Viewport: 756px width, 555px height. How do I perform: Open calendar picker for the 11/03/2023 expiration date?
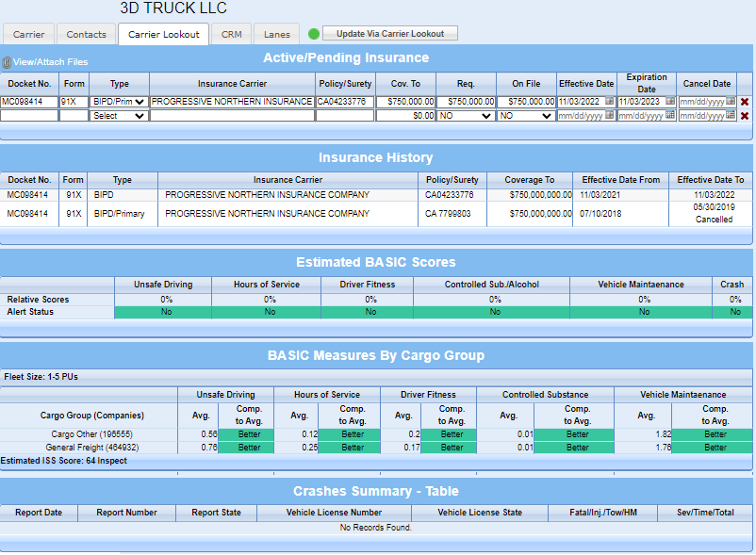tap(670, 101)
